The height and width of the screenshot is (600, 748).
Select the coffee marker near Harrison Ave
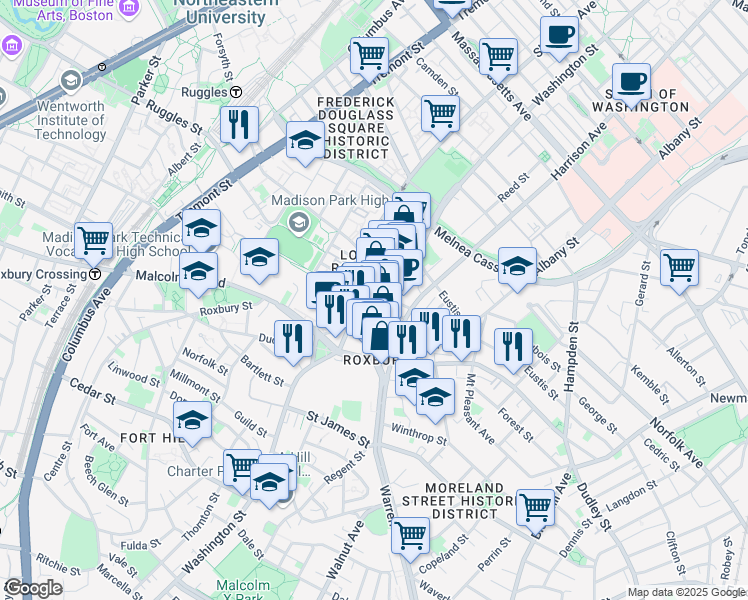(631, 80)
